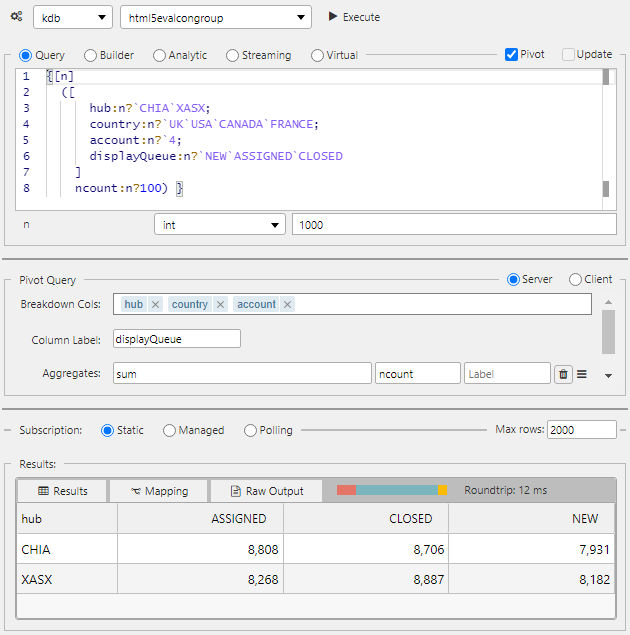Click the settings gears icon
Image resolution: width=630 pixels, height=635 pixels.
click(x=16, y=18)
